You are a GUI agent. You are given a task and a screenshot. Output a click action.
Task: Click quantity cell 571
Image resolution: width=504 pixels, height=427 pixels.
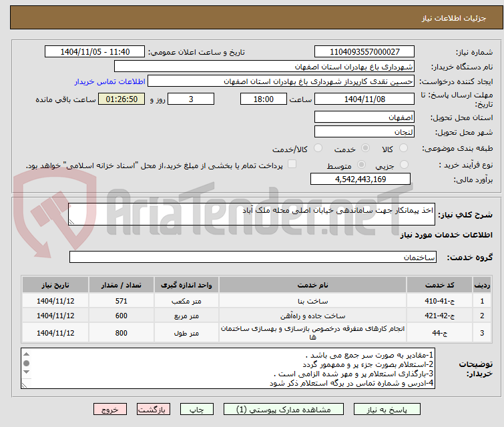click(121, 301)
